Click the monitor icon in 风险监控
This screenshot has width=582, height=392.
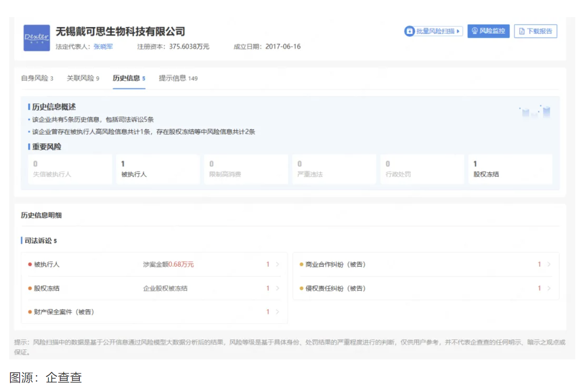tap(475, 31)
